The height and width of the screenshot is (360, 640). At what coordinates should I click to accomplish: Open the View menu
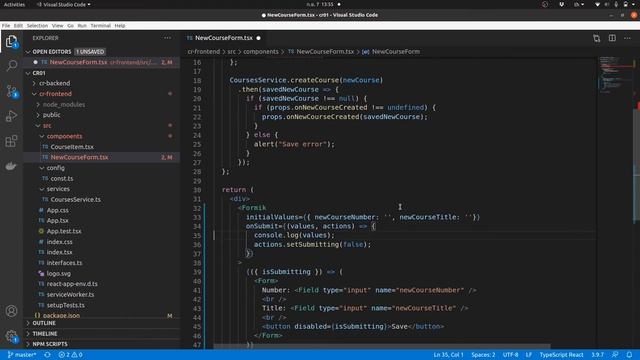coord(58,26)
